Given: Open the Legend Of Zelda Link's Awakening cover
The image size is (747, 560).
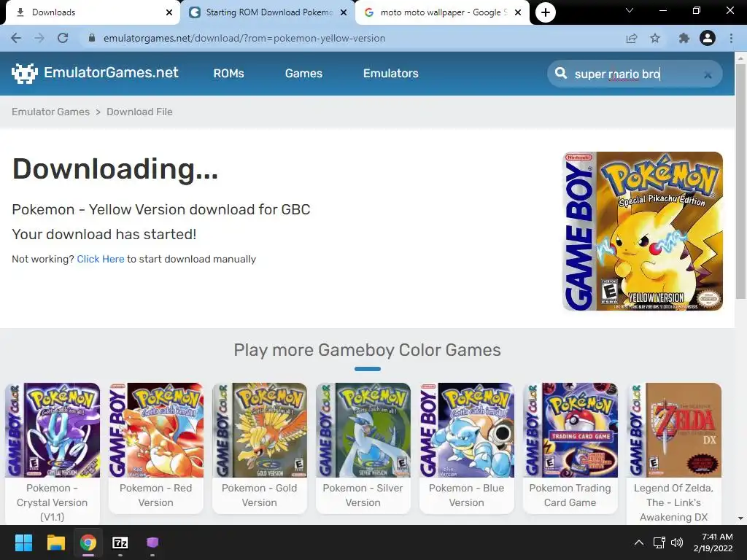Looking at the screenshot, I should point(674,430).
